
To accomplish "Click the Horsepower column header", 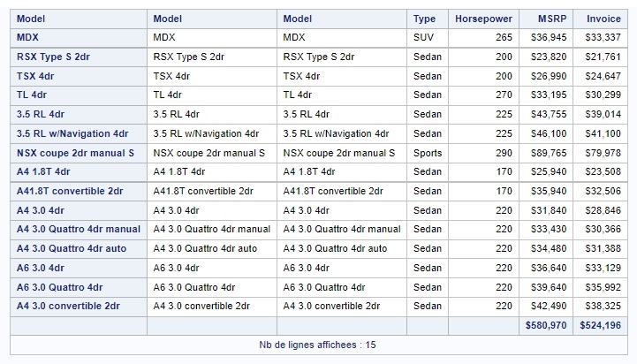I will [482, 19].
